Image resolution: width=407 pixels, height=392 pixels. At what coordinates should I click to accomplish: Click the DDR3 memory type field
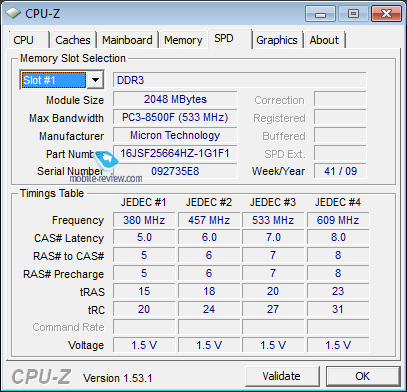point(240,80)
